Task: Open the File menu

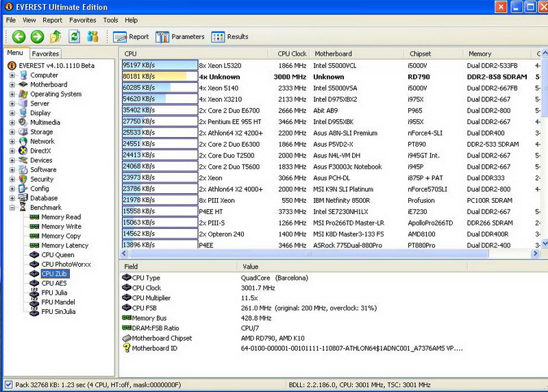Action: pos(11,21)
